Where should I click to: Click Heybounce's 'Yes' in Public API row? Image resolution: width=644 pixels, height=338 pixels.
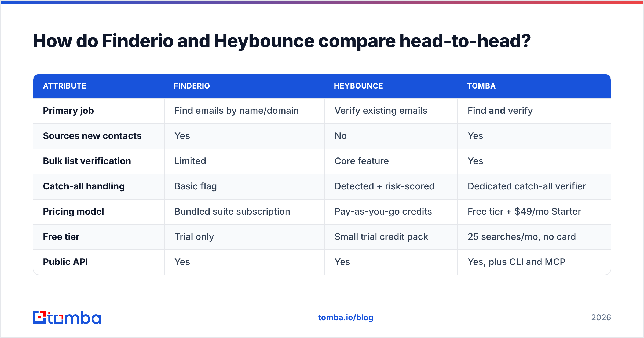pyautogui.click(x=342, y=262)
